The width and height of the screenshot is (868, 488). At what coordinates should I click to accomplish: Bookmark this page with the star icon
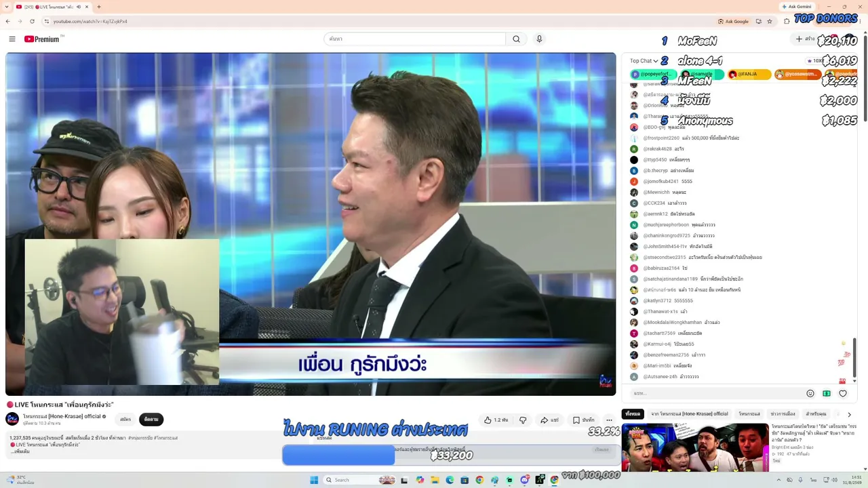(x=770, y=21)
